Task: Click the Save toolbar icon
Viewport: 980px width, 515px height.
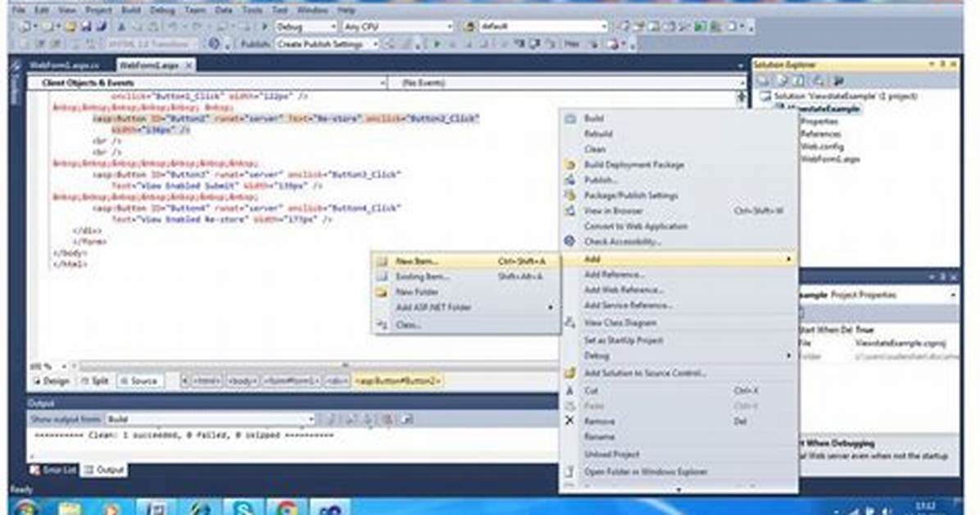Action: coord(86,27)
